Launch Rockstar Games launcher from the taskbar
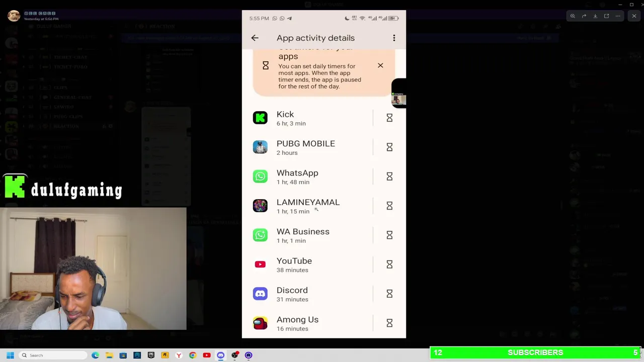The width and height of the screenshot is (644, 362). click(165, 355)
